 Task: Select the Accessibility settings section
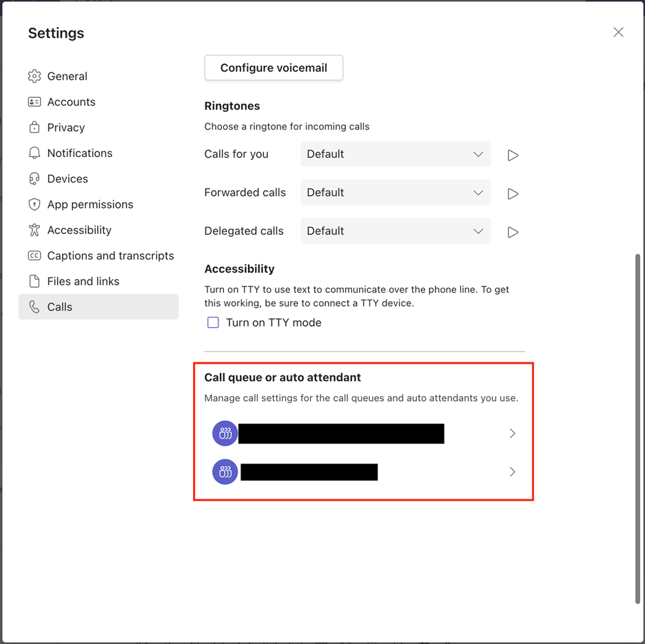tap(79, 230)
